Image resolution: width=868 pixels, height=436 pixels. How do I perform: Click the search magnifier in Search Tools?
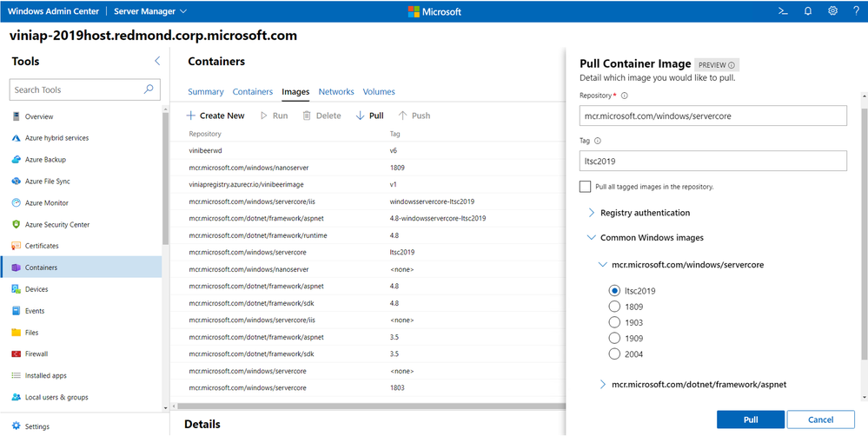click(149, 89)
